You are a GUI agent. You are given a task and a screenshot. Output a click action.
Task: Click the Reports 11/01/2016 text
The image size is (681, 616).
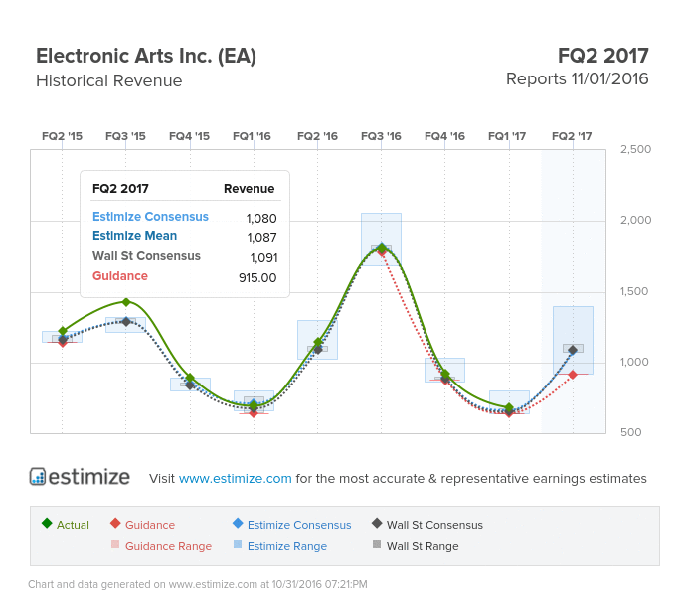point(578,79)
